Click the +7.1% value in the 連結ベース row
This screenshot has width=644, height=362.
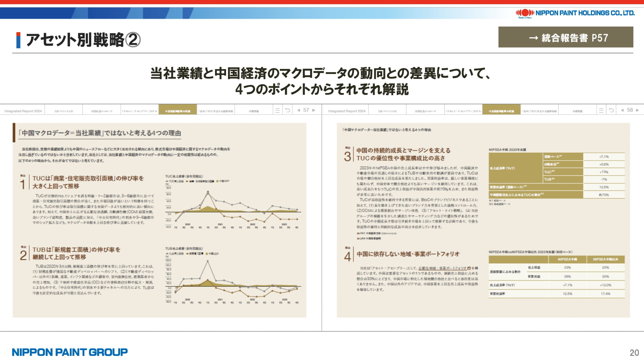(604, 157)
